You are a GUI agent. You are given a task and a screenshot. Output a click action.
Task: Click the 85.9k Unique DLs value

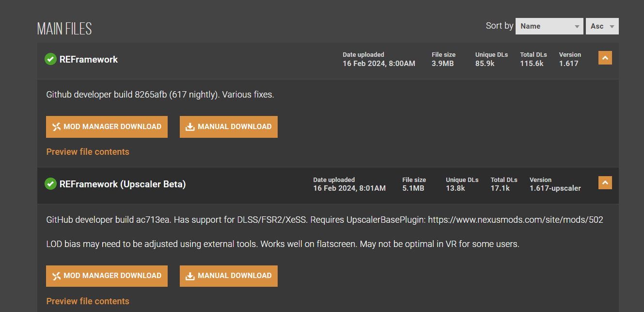pos(485,64)
